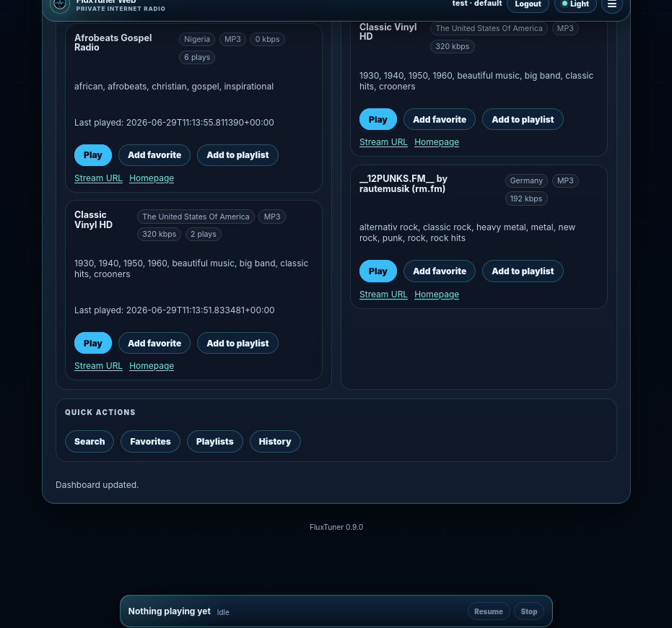Click the Germany country tag

tap(526, 181)
